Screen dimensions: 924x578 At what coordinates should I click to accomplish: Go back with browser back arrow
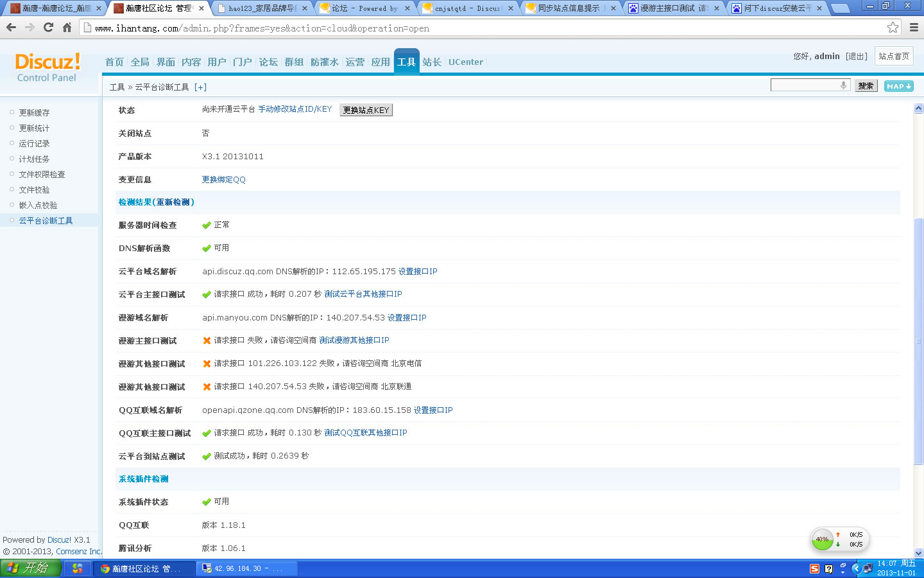[11, 28]
